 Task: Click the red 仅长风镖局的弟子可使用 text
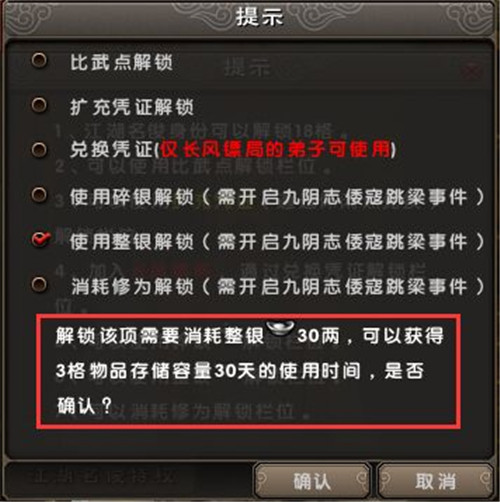pos(275,149)
